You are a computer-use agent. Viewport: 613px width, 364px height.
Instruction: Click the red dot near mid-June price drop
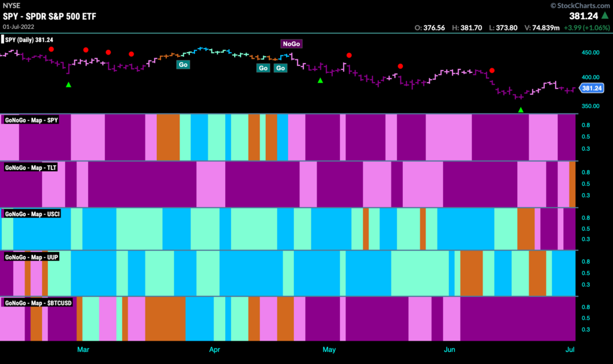(x=492, y=71)
